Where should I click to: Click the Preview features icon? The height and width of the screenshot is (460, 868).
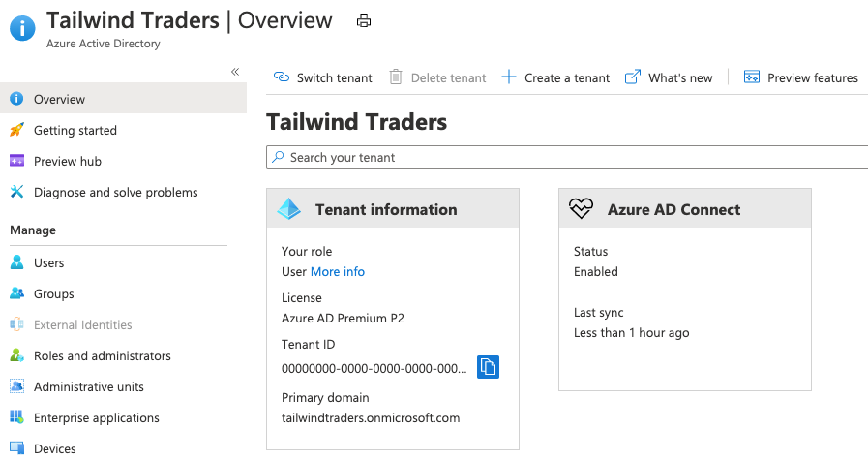[752, 77]
